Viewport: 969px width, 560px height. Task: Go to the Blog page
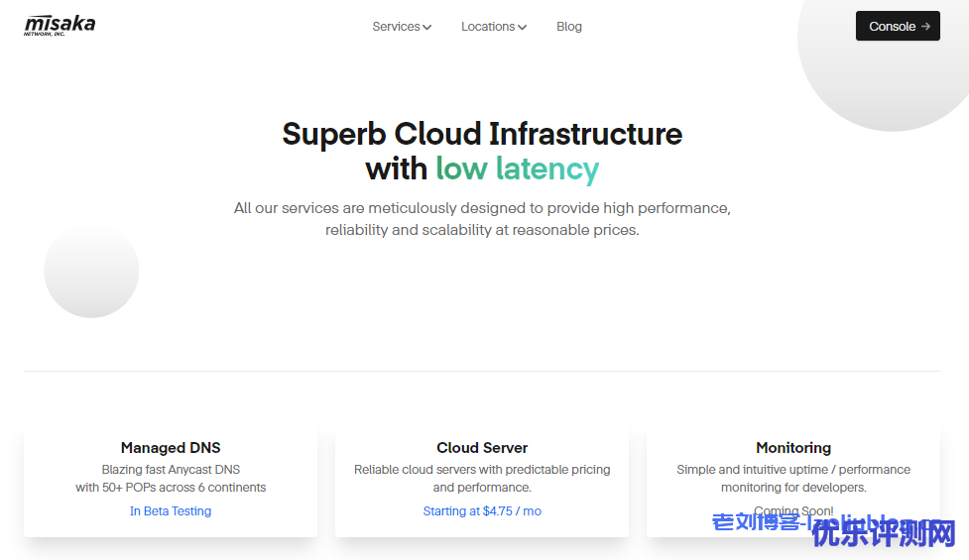coord(569,27)
